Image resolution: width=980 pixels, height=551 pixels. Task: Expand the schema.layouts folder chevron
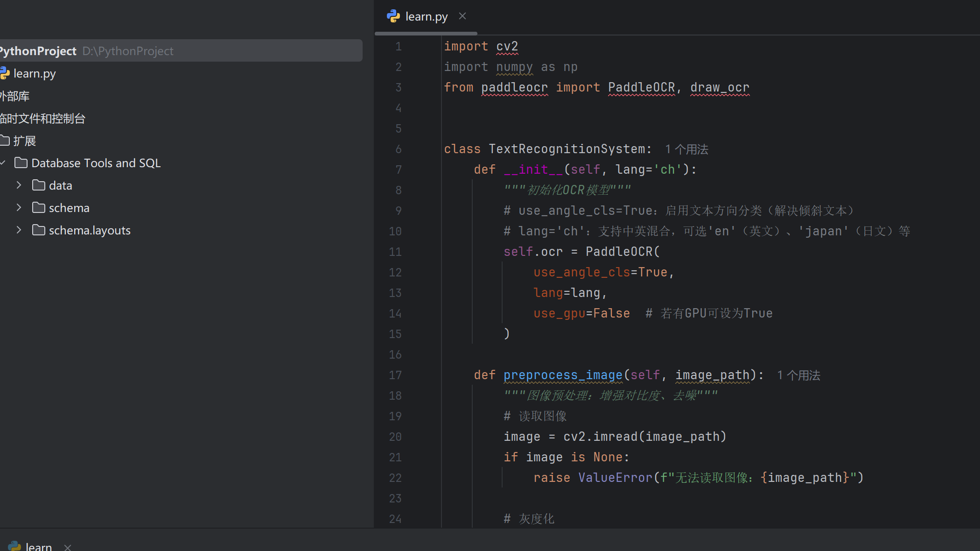[19, 230]
